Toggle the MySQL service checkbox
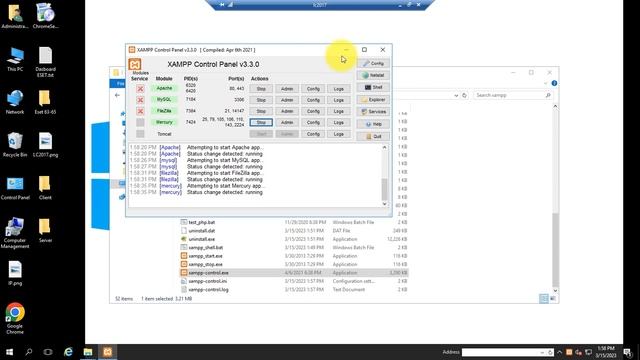Viewport: 640px width, 360px height. (140, 100)
